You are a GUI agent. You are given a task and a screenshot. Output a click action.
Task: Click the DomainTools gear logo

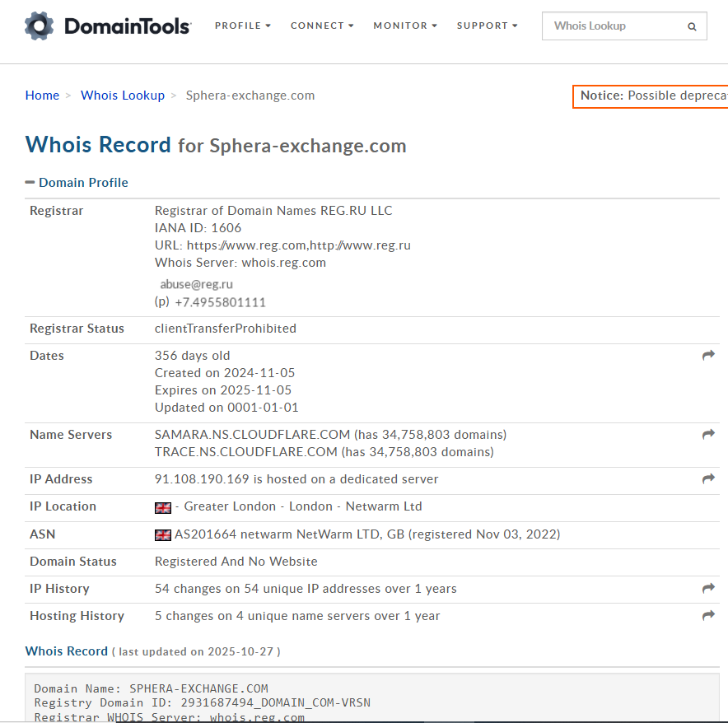(40, 26)
